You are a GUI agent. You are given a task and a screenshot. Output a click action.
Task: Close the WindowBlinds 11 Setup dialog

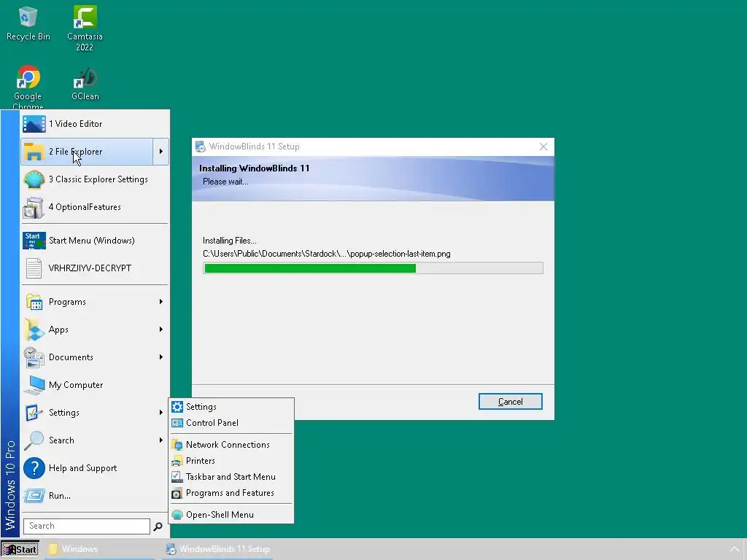[x=543, y=147]
